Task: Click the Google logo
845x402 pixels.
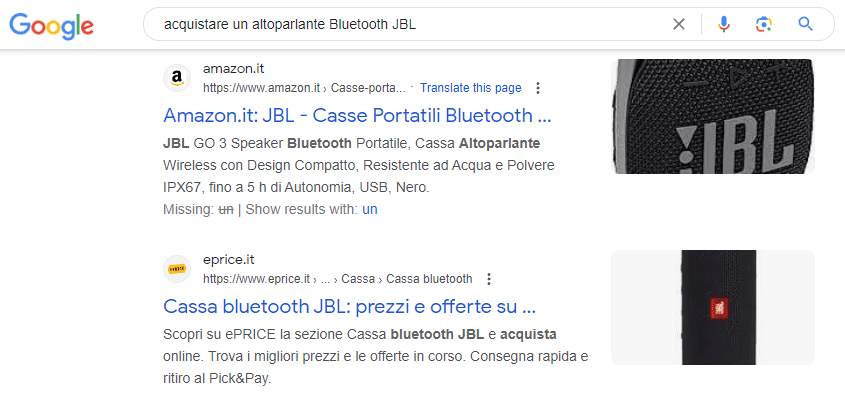Action: point(51,25)
